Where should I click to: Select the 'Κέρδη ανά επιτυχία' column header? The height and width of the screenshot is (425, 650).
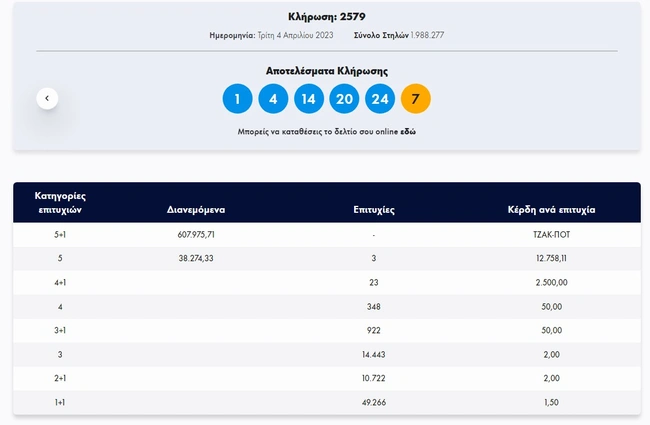[x=552, y=211]
